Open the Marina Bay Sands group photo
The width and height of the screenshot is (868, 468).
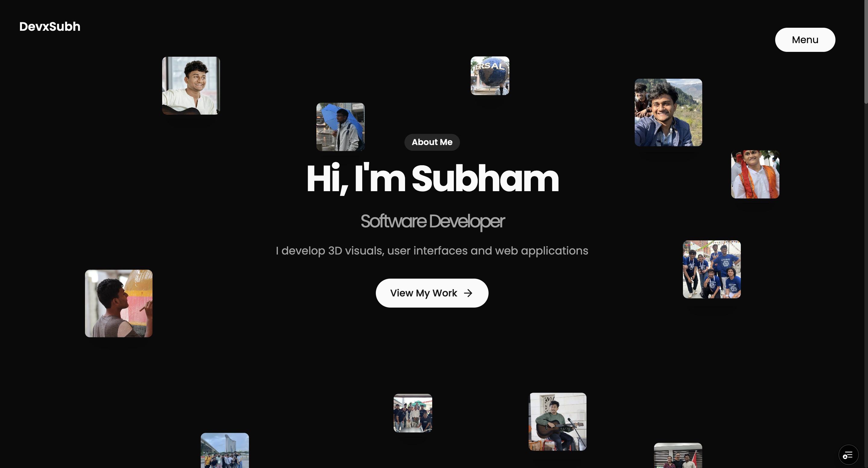pos(225,451)
